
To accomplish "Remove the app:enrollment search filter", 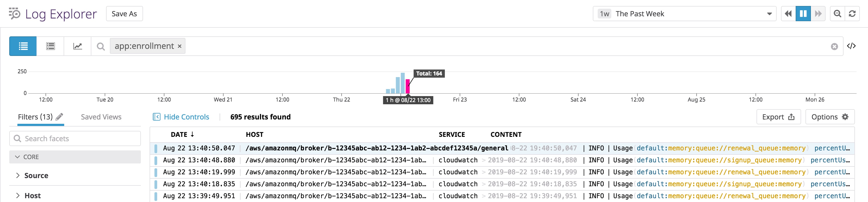I will click(x=179, y=46).
